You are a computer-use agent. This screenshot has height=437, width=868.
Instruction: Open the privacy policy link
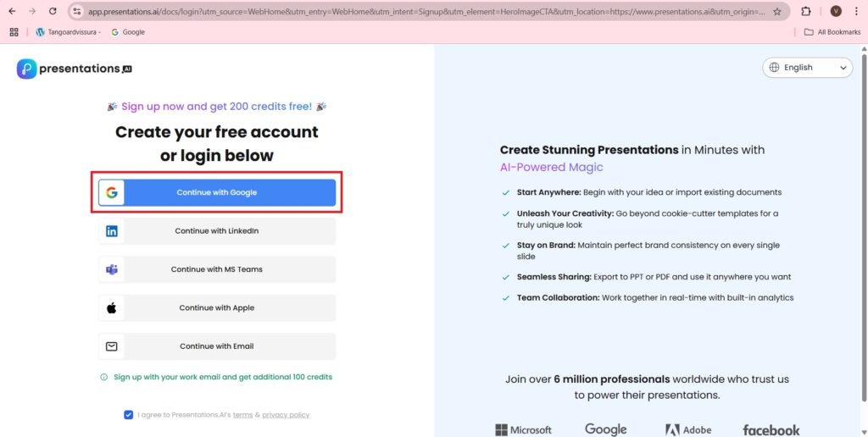286,415
